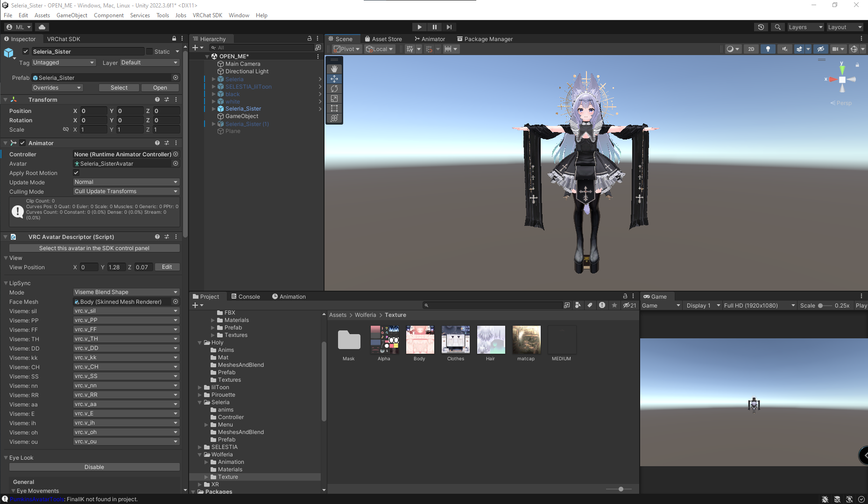The height and width of the screenshot is (504, 868).
Task: Select the Transform tool in Scene toolbar
Action: (x=334, y=118)
